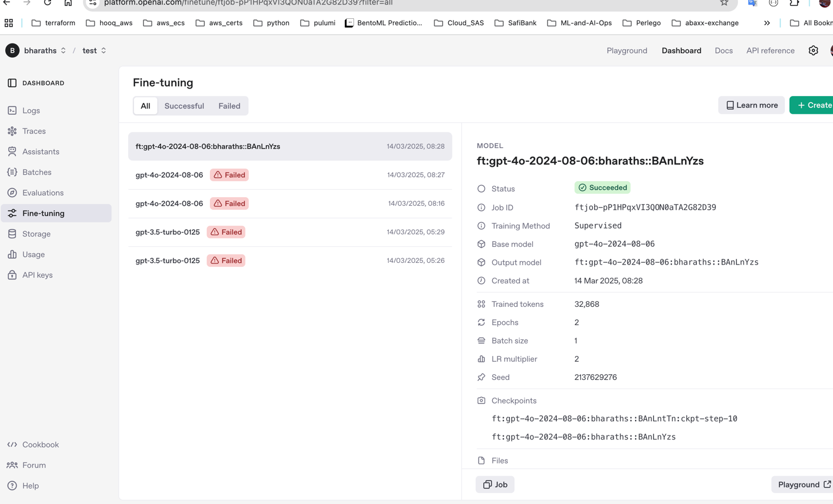Select failed gpt-4o job from 08:16
This screenshot has height=504, width=833.
290,203
